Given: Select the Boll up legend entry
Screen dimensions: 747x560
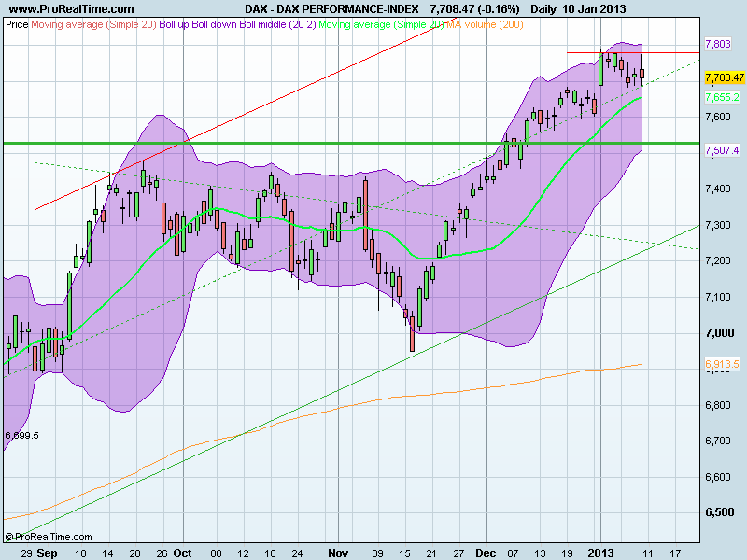Looking at the screenshot, I should tap(174, 24).
